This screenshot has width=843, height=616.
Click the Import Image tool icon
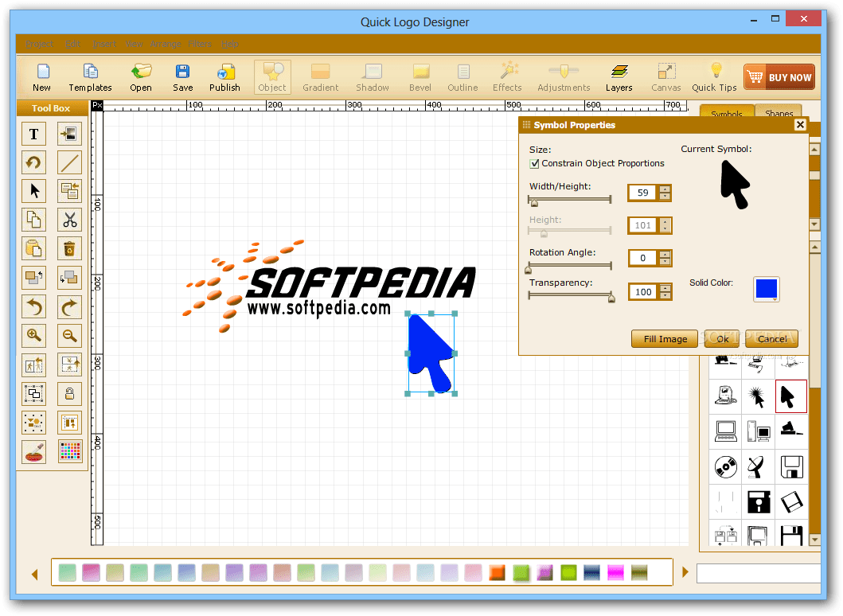point(70,134)
